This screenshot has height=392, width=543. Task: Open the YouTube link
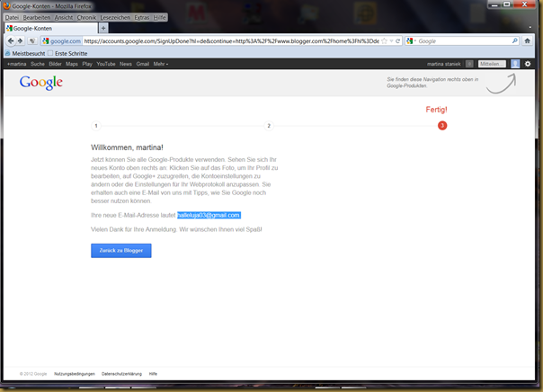[106, 64]
